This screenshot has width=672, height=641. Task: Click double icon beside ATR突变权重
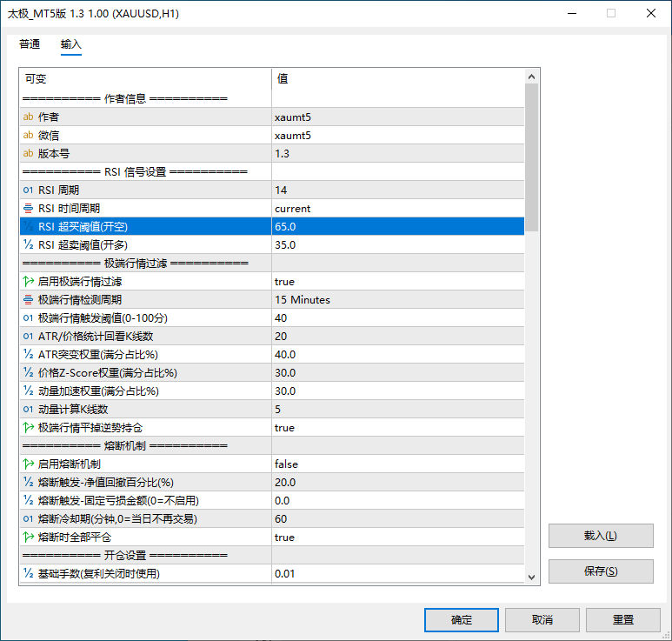click(29, 354)
